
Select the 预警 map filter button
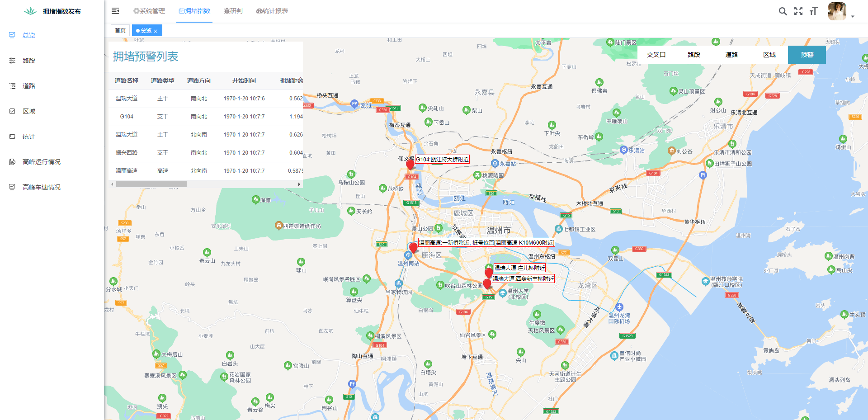[807, 55]
